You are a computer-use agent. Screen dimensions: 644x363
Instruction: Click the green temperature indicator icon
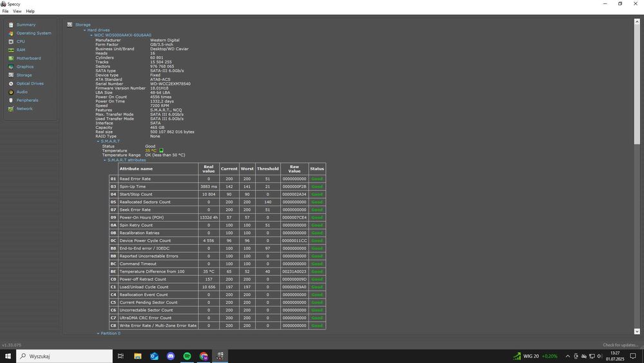(x=162, y=150)
